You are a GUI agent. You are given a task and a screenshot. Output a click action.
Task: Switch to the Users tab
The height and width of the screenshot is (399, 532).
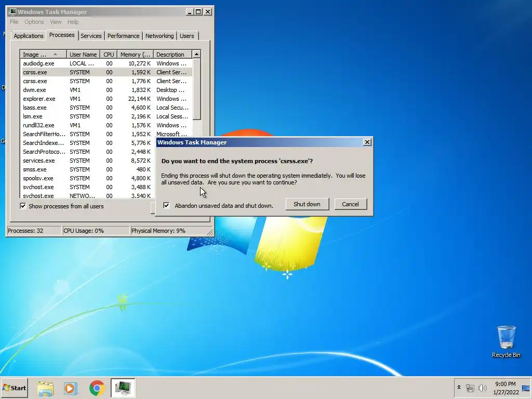(187, 36)
